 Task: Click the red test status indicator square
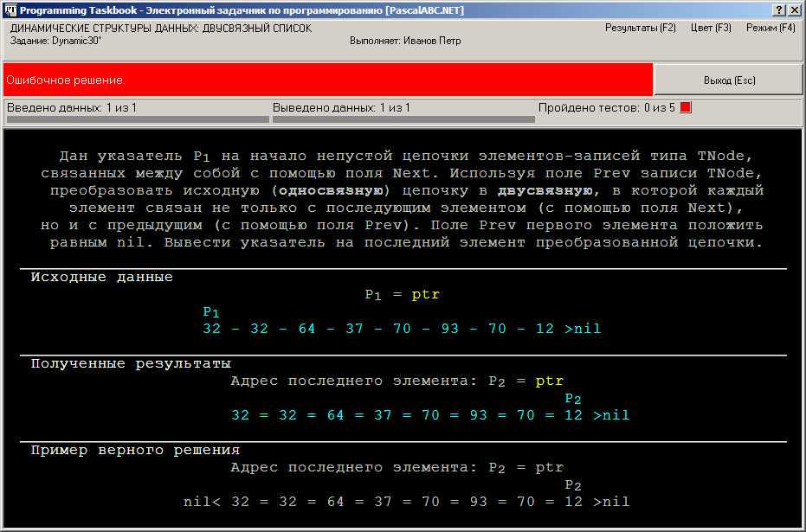[x=686, y=107]
